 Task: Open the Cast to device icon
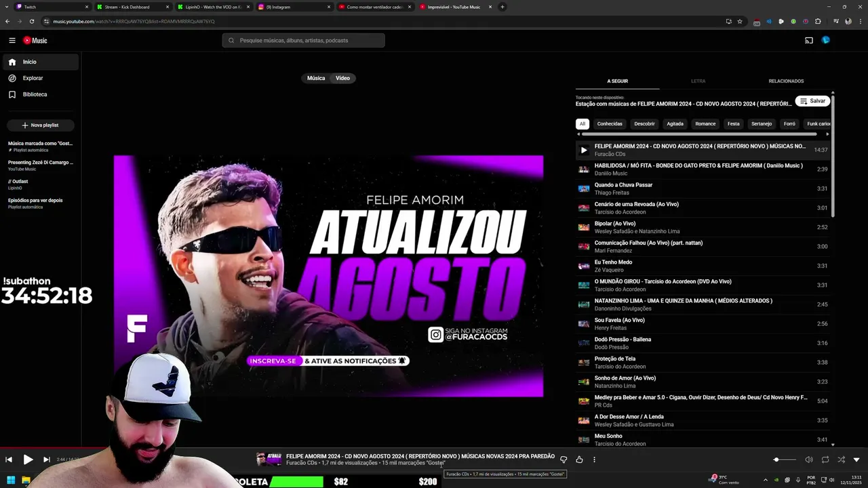(x=808, y=41)
